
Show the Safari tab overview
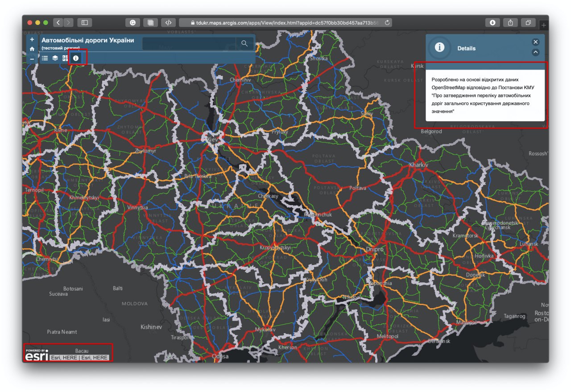coord(528,22)
